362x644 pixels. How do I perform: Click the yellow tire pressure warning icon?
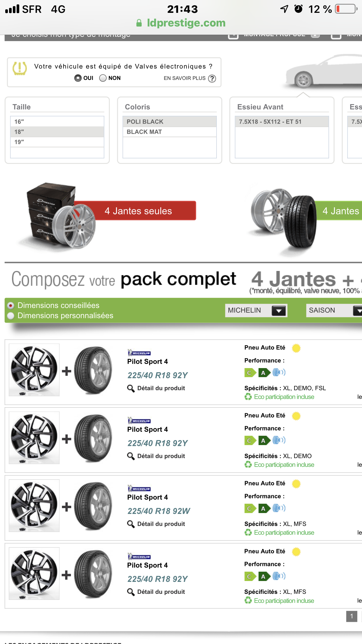pos(20,68)
